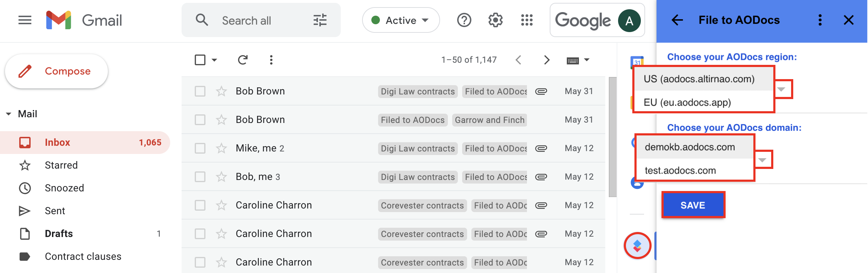This screenshot has height=273, width=868.
Task: Choose EU (eu.aodocs.app) region
Action: 703,102
